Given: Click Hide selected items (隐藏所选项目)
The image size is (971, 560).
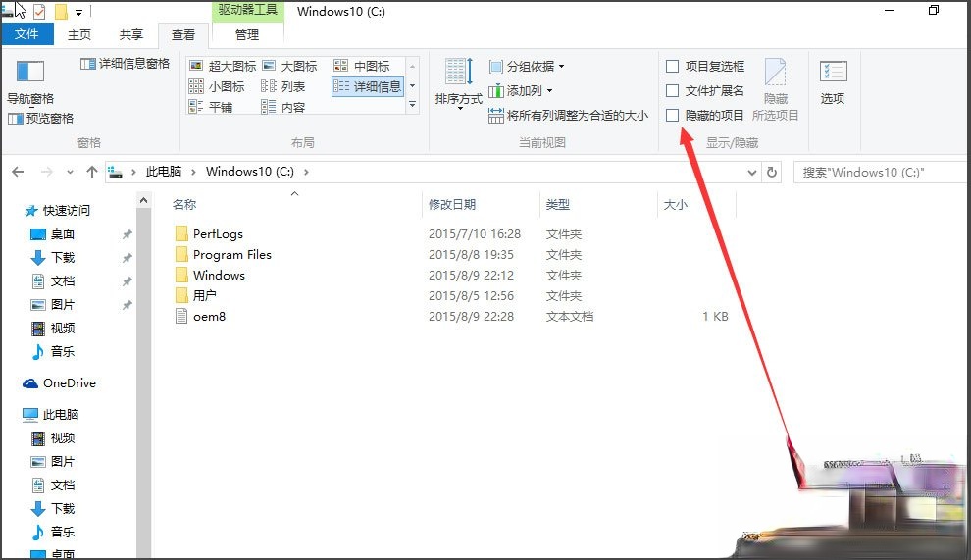Looking at the screenshot, I should pos(775,90).
